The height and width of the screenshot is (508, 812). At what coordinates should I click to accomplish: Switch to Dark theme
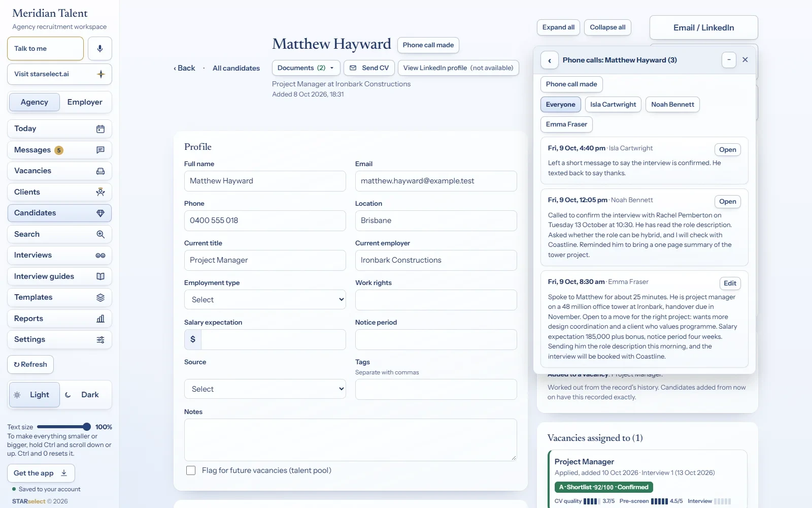point(85,395)
